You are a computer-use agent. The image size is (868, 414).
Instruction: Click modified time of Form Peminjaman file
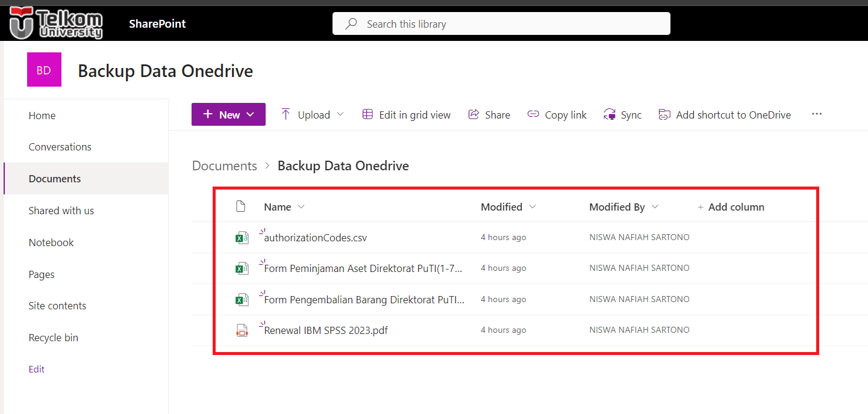click(504, 268)
